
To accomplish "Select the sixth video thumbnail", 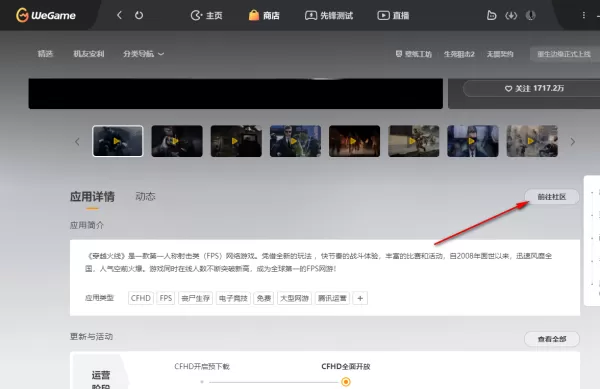I will tap(414, 141).
